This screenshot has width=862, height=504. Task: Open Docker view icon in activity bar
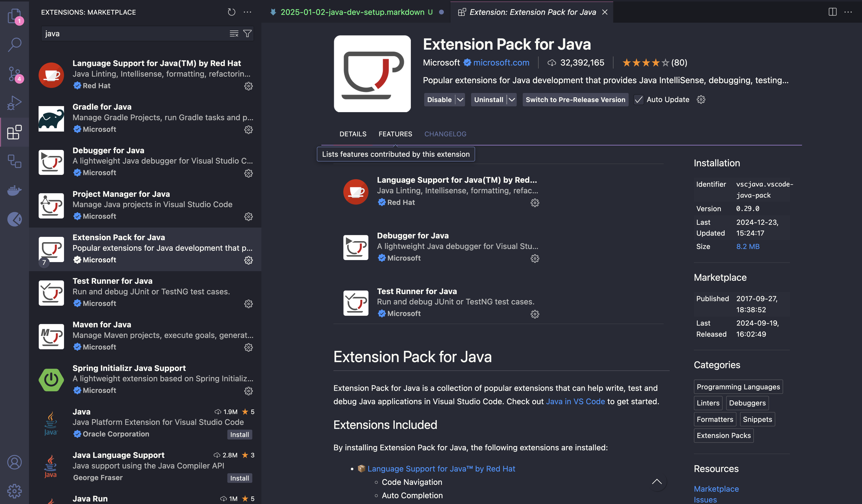click(x=14, y=190)
